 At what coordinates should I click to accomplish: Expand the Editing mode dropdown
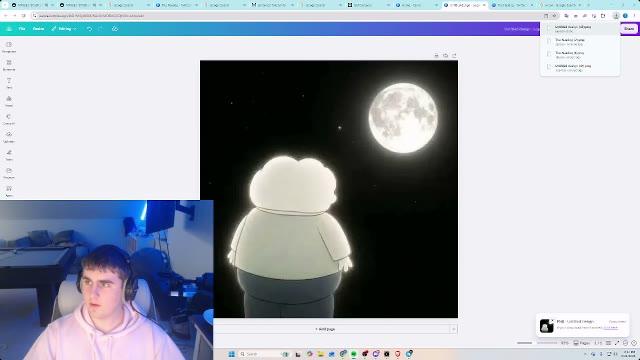point(64,29)
